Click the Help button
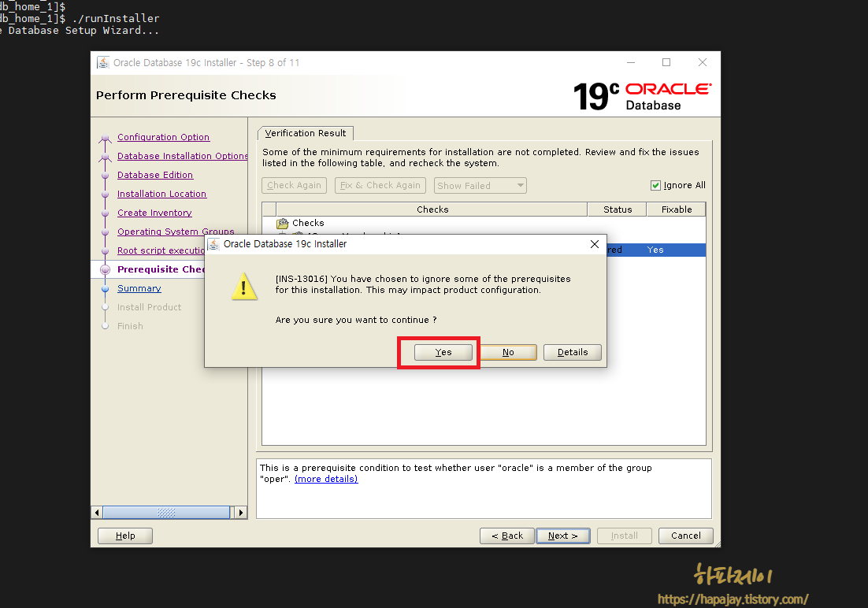This screenshot has width=868, height=608. 125,536
